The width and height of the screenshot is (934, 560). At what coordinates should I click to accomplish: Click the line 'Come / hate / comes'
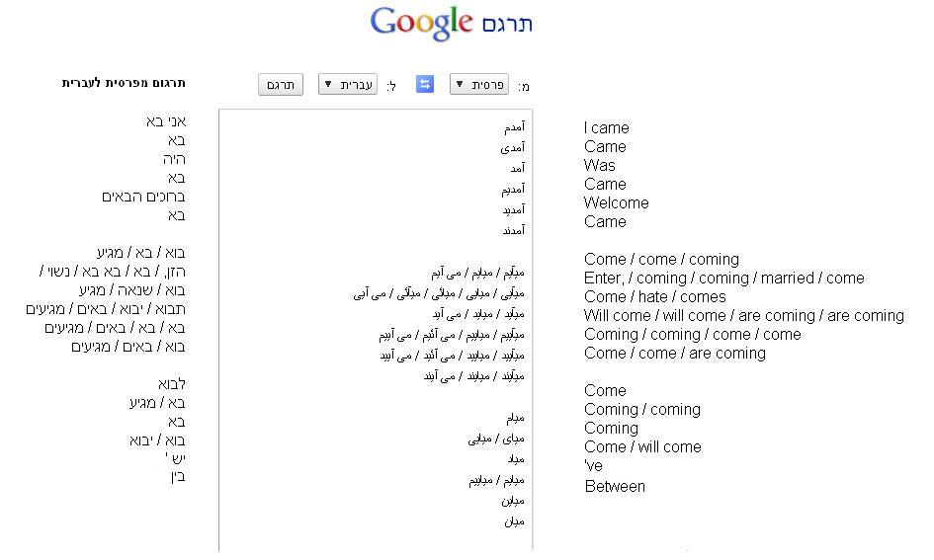click(x=654, y=296)
